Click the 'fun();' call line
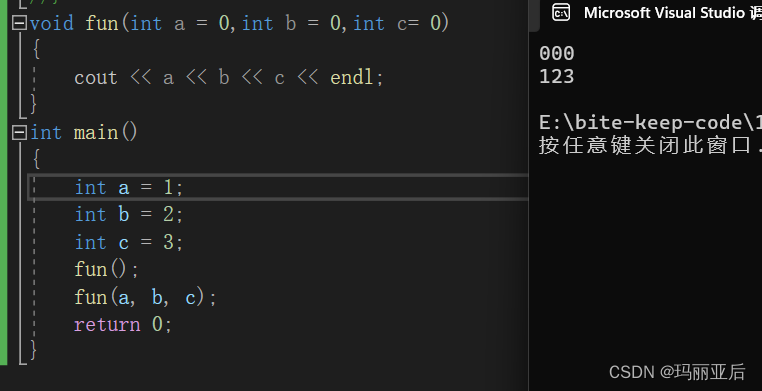762x391 pixels. pos(106,269)
